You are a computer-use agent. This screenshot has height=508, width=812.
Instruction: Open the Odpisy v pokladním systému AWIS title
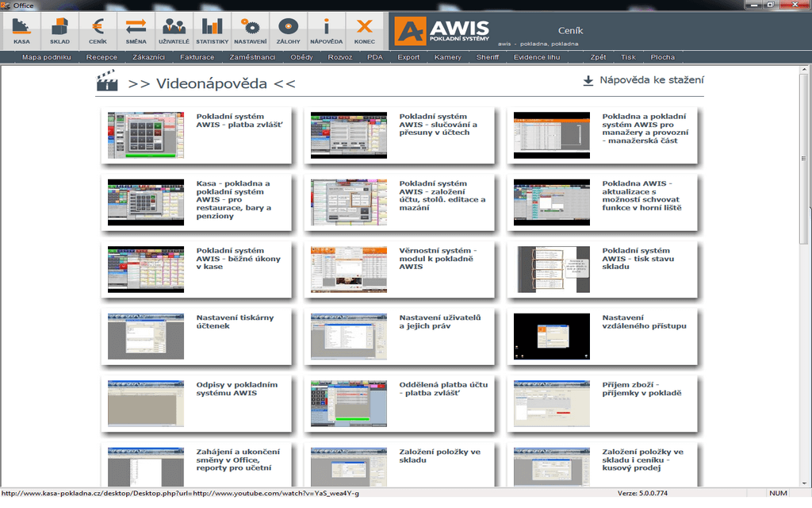[236, 389]
